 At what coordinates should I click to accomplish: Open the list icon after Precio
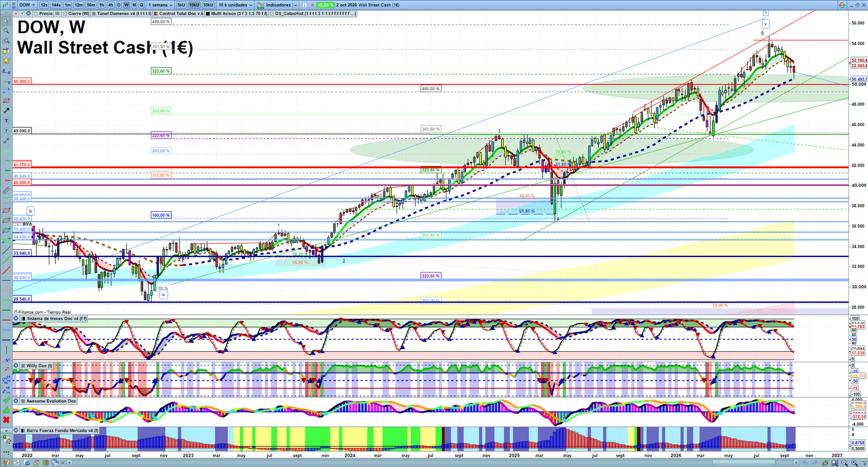point(58,14)
